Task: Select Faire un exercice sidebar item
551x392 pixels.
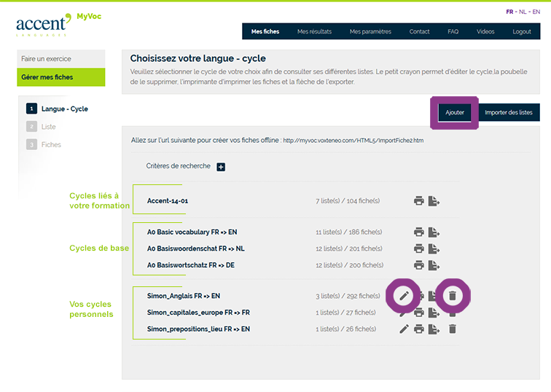Action: 60,59
